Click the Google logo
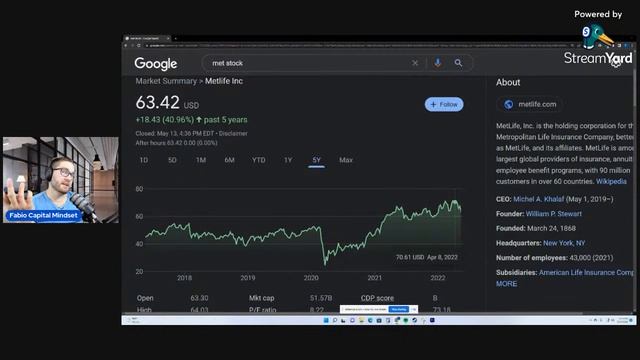Viewport: 640px width, 360px height. click(156, 64)
